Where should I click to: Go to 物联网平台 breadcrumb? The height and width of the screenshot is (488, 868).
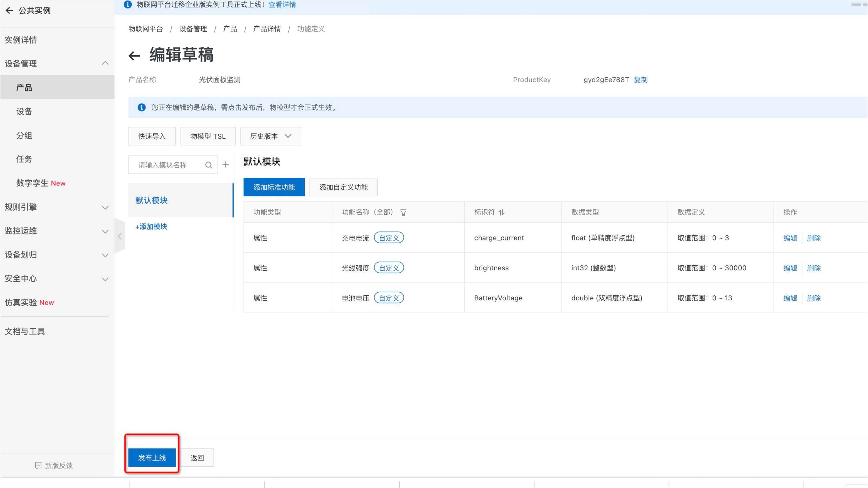coord(146,29)
